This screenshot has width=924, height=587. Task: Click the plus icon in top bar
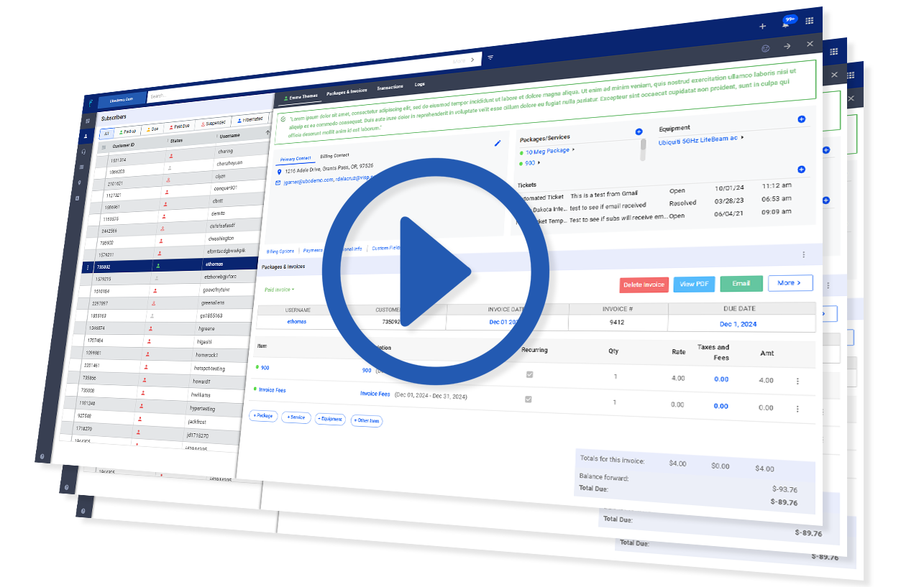[762, 27]
